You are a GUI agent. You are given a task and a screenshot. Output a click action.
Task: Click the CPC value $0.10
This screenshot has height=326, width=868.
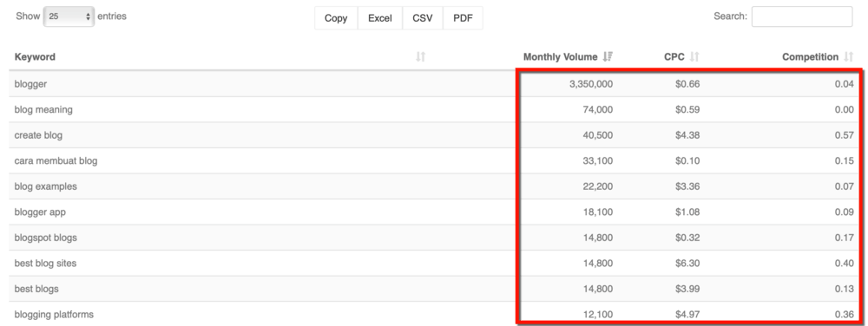687,160
